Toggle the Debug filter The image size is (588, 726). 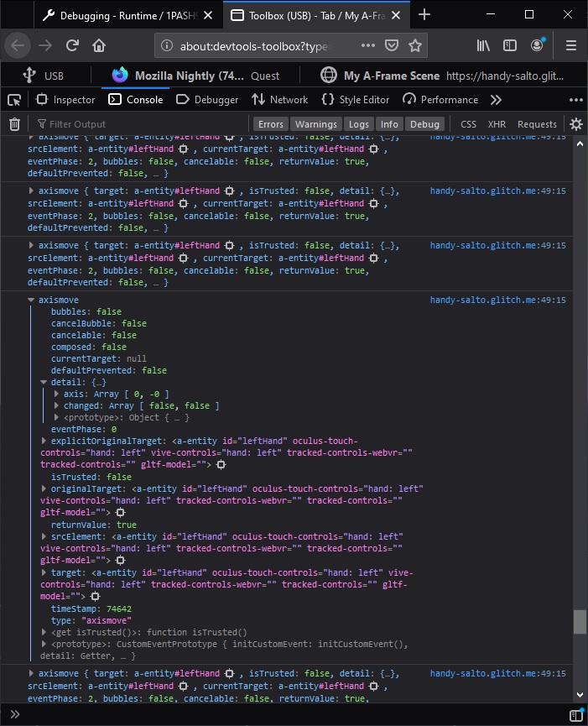(424, 124)
